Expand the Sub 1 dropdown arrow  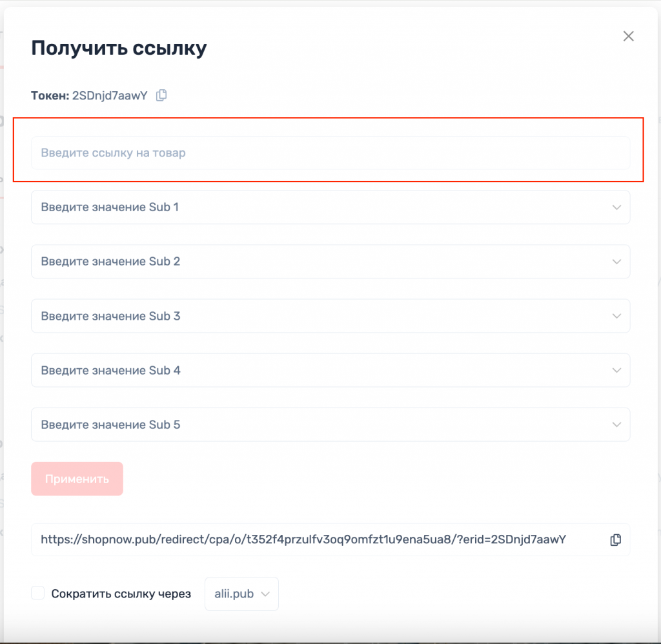click(x=616, y=207)
